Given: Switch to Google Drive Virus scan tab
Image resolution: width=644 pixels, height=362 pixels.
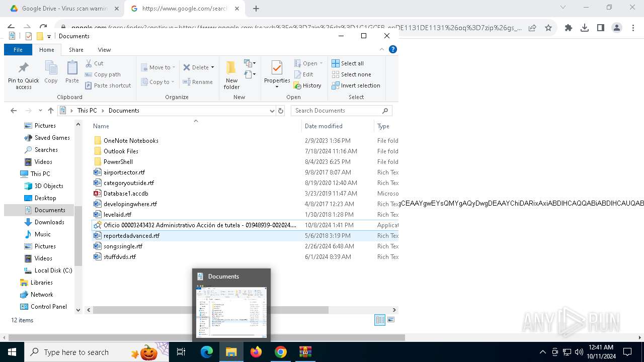Looking at the screenshot, I should click(x=64, y=9).
